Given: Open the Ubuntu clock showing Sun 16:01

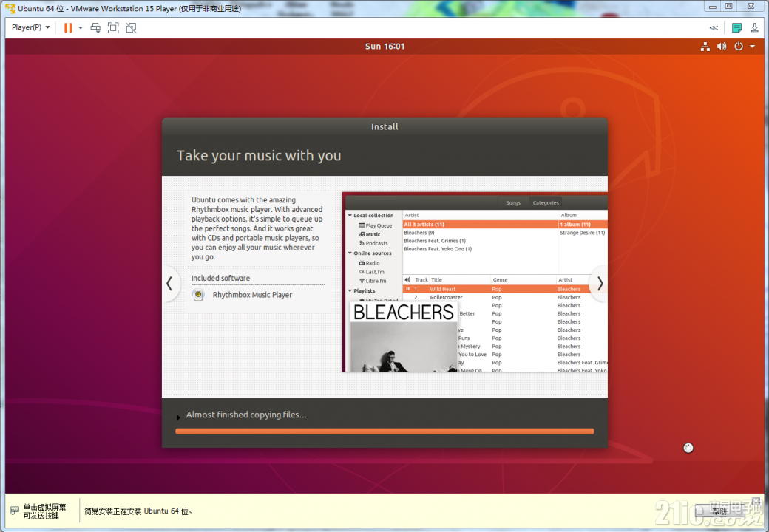Looking at the screenshot, I should pos(385,47).
